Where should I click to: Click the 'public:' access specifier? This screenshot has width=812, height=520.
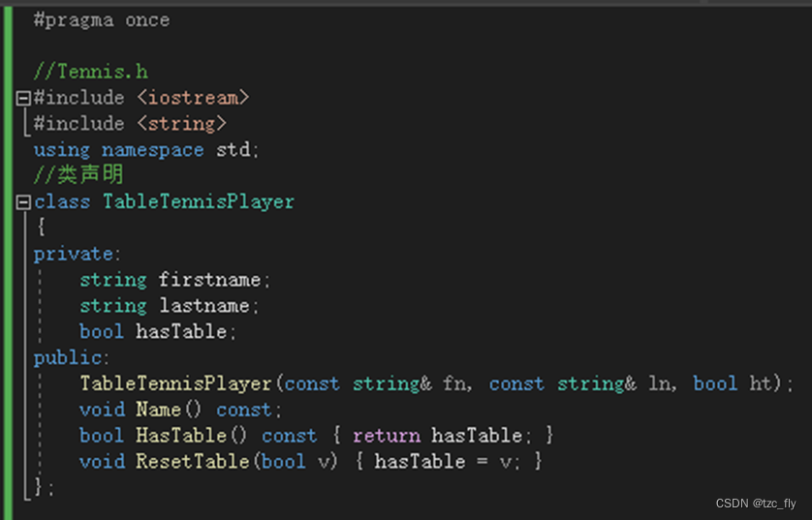coord(72,358)
